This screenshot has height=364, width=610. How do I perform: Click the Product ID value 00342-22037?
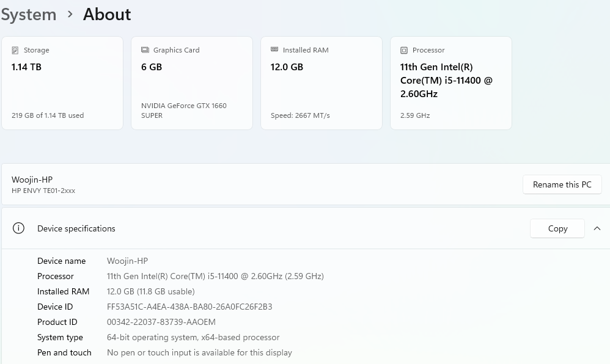click(x=161, y=322)
